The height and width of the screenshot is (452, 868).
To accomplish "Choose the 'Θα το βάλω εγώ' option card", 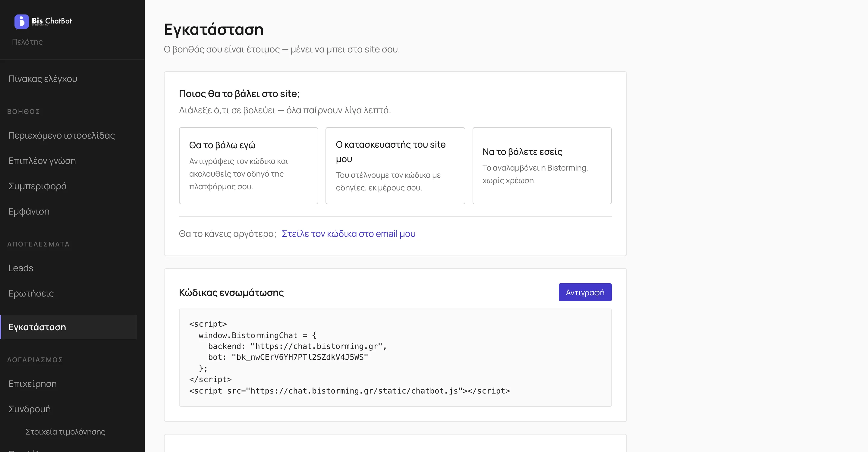I will click(x=249, y=166).
